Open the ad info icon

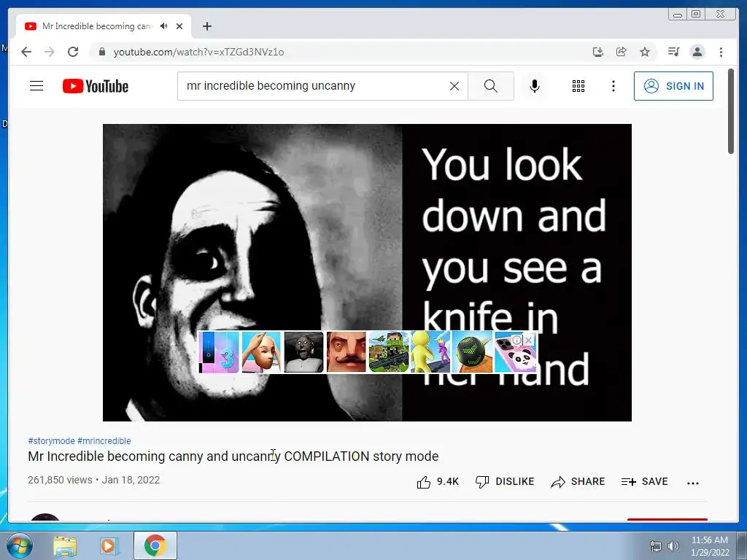[x=517, y=340]
